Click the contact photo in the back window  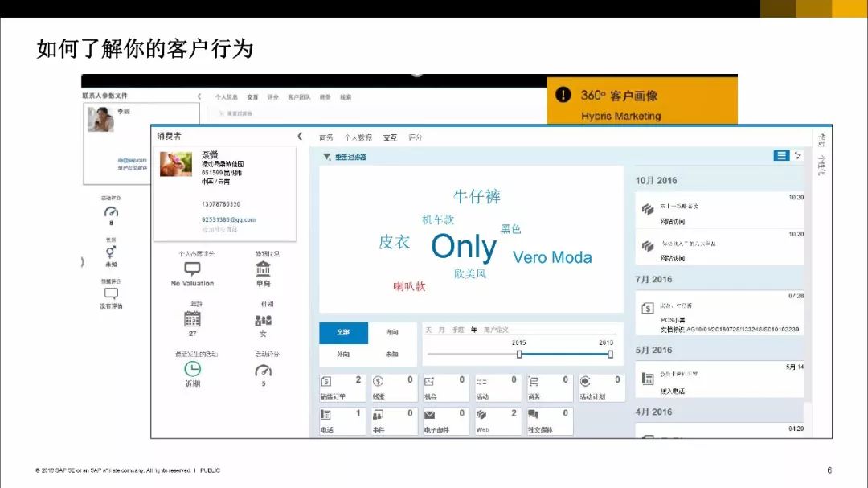[x=100, y=119]
